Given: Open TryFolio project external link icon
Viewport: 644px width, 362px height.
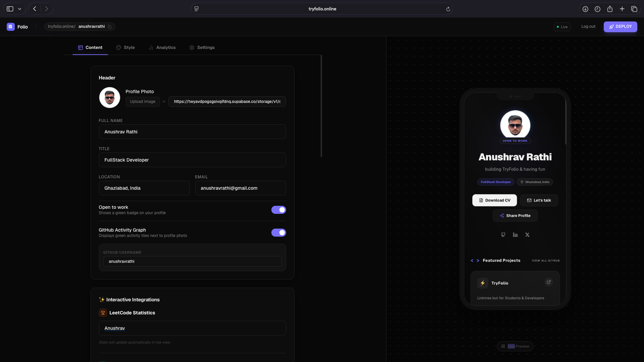Looking at the screenshot, I should tap(549, 282).
